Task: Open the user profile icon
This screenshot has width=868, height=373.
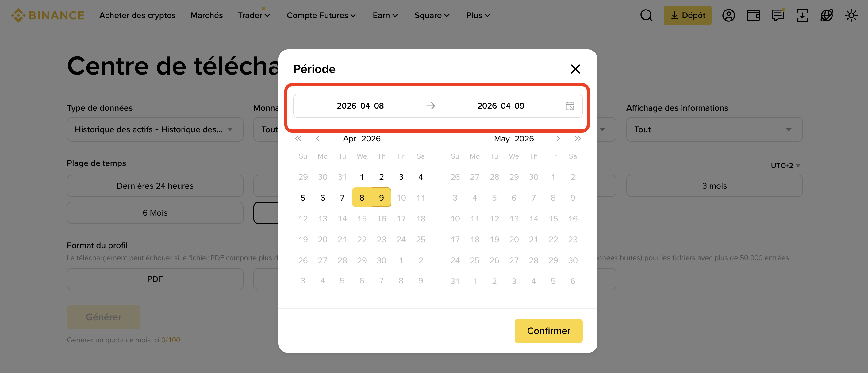Action: (x=728, y=16)
